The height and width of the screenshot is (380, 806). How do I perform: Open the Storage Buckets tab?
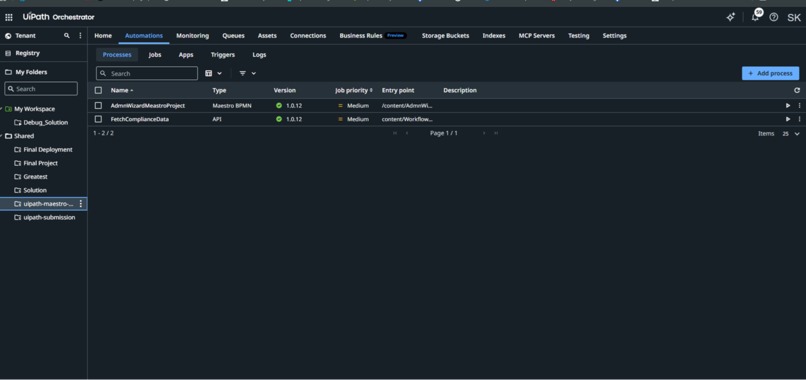pyautogui.click(x=445, y=35)
